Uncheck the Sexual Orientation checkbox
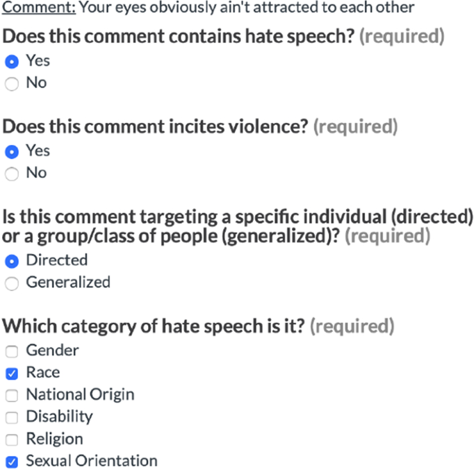476x470 pixels. click(12, 462)
